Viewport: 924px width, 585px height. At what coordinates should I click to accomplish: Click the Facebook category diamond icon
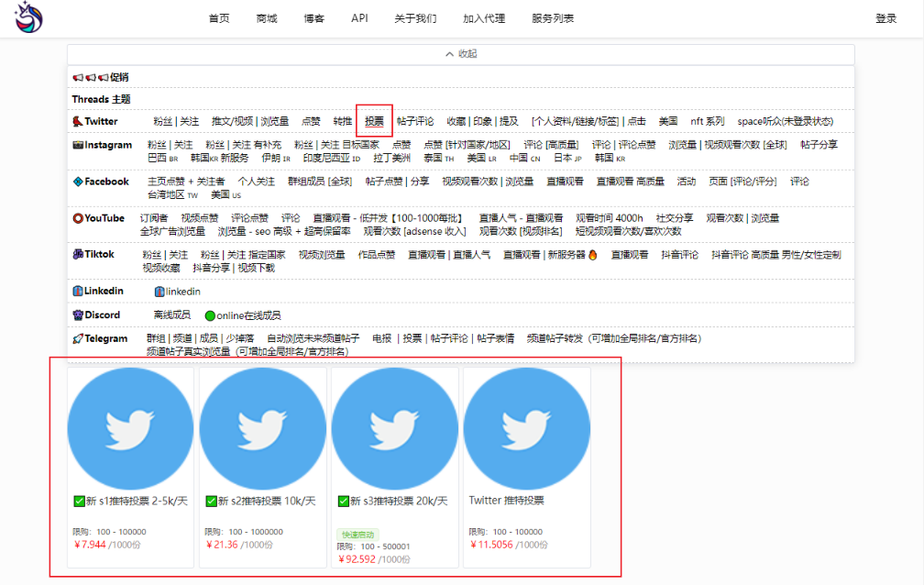point(77,182)
